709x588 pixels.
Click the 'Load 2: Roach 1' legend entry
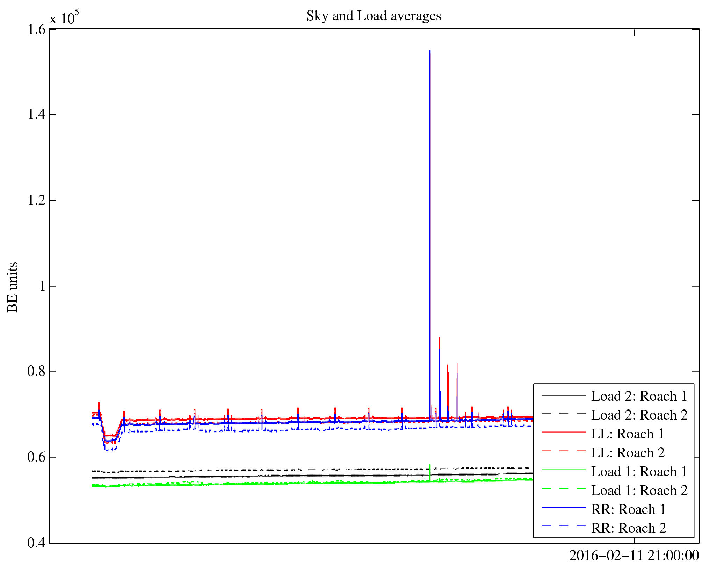(x=639, y=396)
